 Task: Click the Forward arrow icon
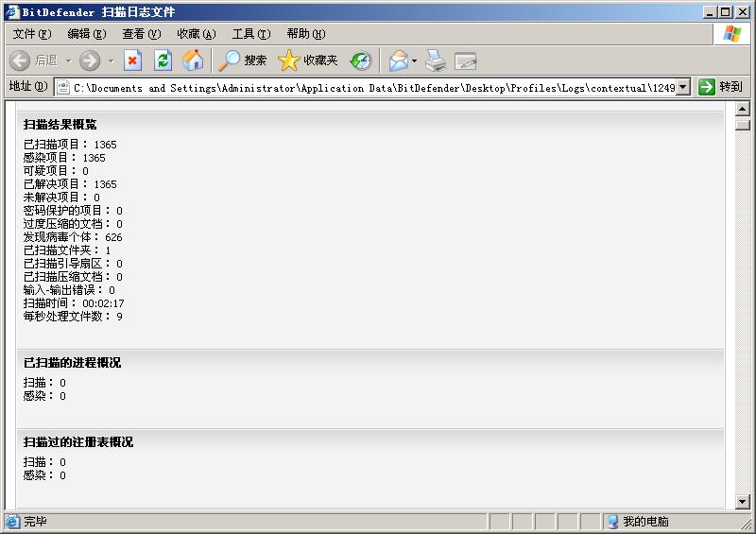click(90, 60)
